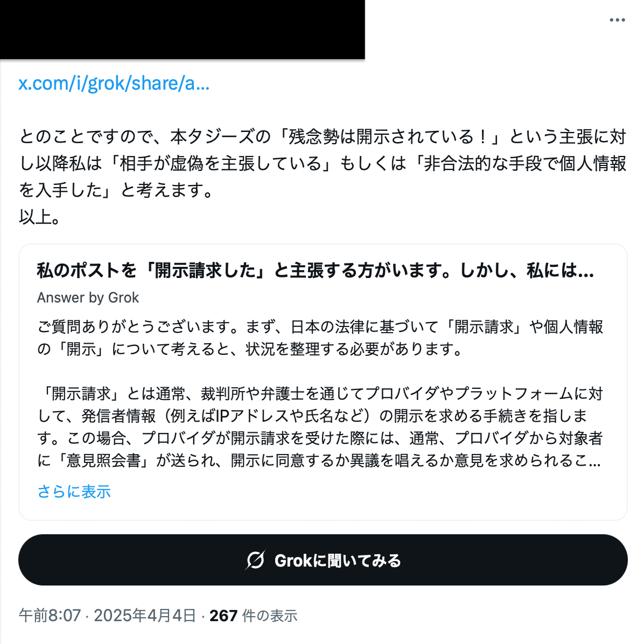Click the Grokに聞いてみる button label
This screenshot has height=644, width=644.
338,560
